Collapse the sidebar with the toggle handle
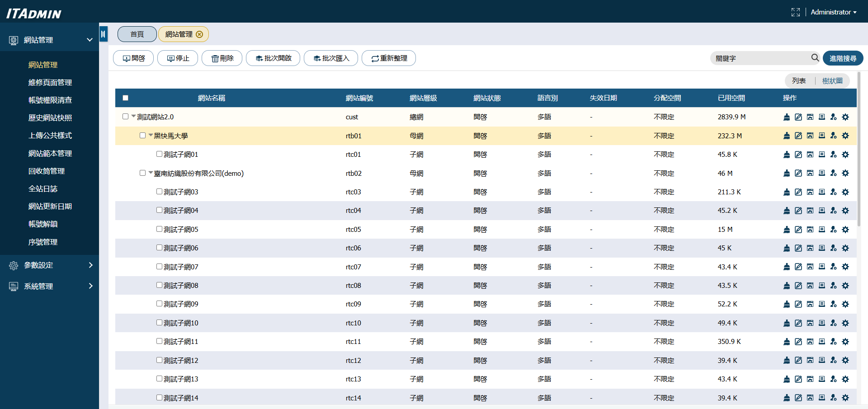Screen dimensions: 868x409 [x=104, y=34]
